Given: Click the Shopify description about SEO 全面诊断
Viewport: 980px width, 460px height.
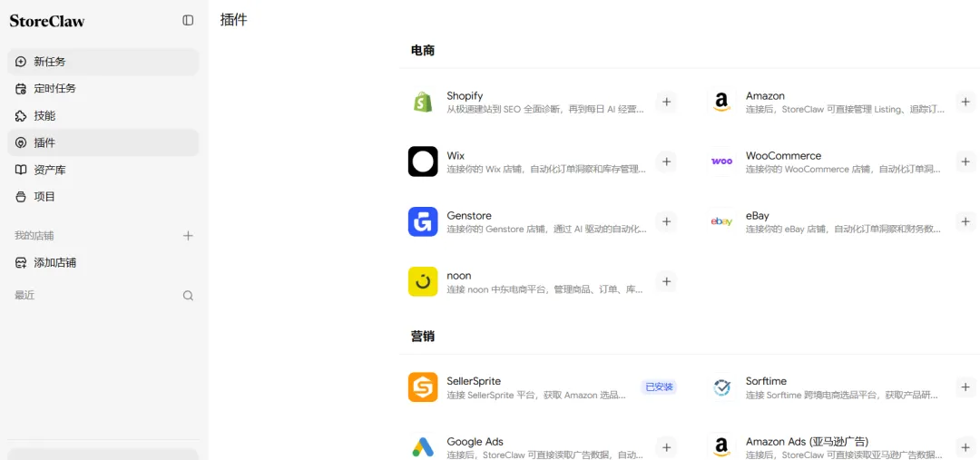Looking at the screenshot, I should pyautogui.click(x=545, y=110).
